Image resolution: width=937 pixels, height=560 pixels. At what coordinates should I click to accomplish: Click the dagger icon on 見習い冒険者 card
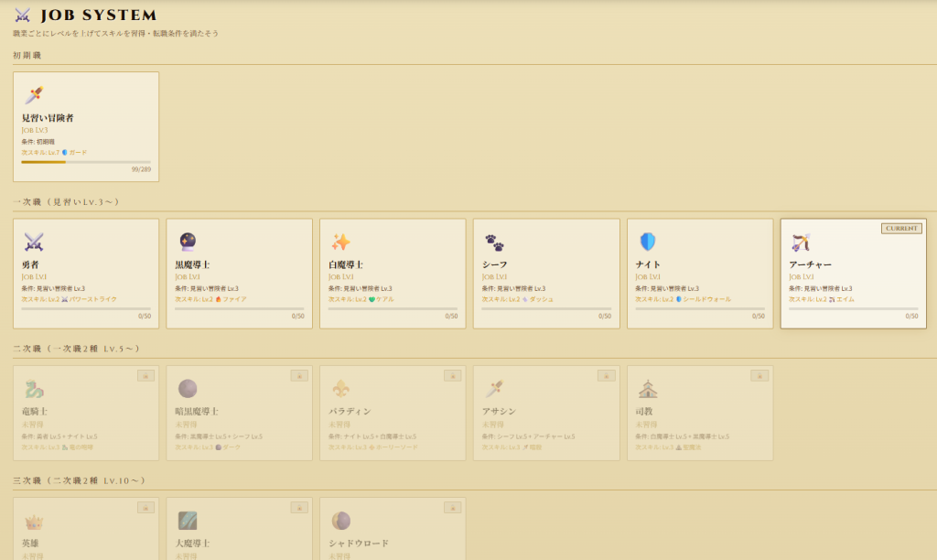tap(33, 95)
